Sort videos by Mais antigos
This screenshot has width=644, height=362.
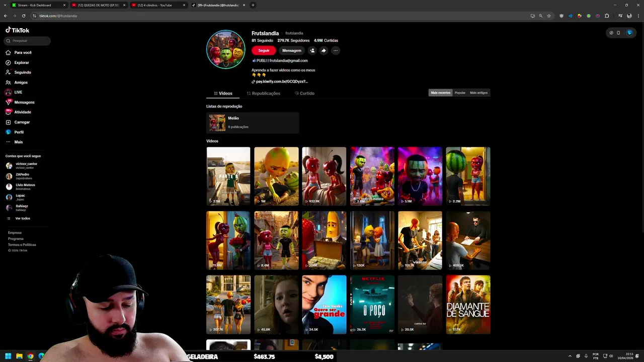[x=478, y=93]
